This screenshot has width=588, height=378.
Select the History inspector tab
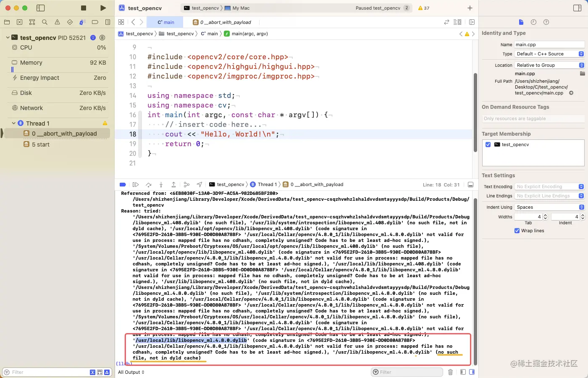click(533, 22)
